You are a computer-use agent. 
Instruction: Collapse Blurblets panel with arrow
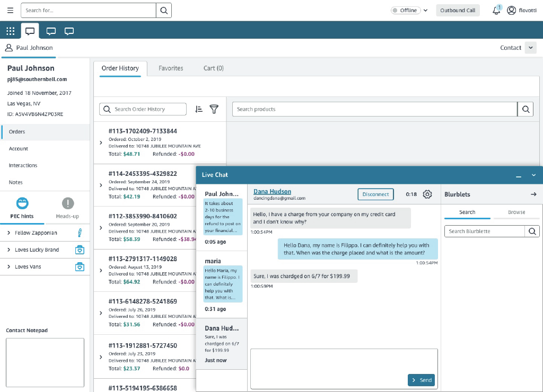[x=533, y=194]
